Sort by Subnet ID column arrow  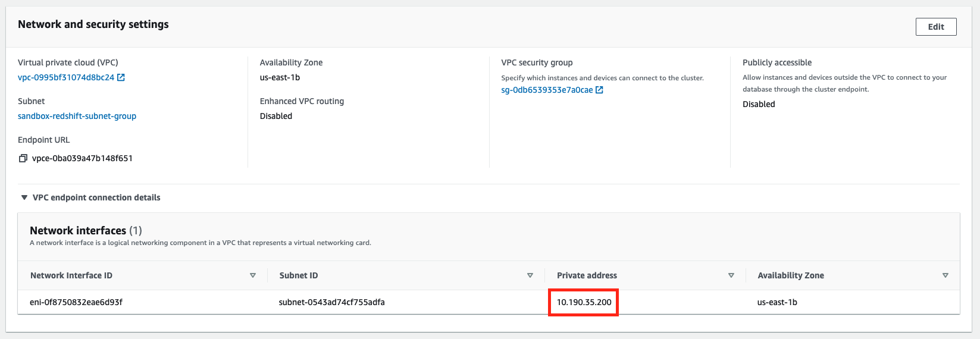click(530, 275)
